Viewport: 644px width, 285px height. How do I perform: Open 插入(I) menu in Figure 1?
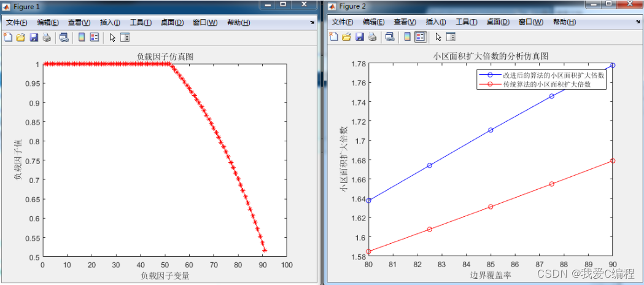110,23
